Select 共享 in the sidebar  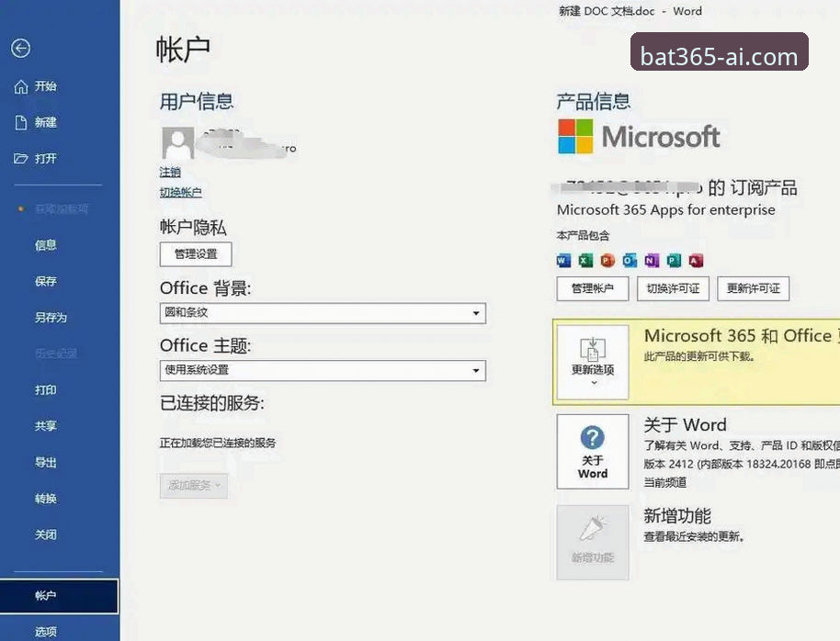[46, 426]
